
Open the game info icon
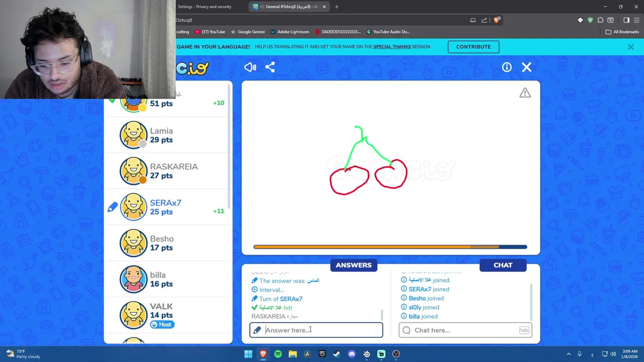point(507,67)
